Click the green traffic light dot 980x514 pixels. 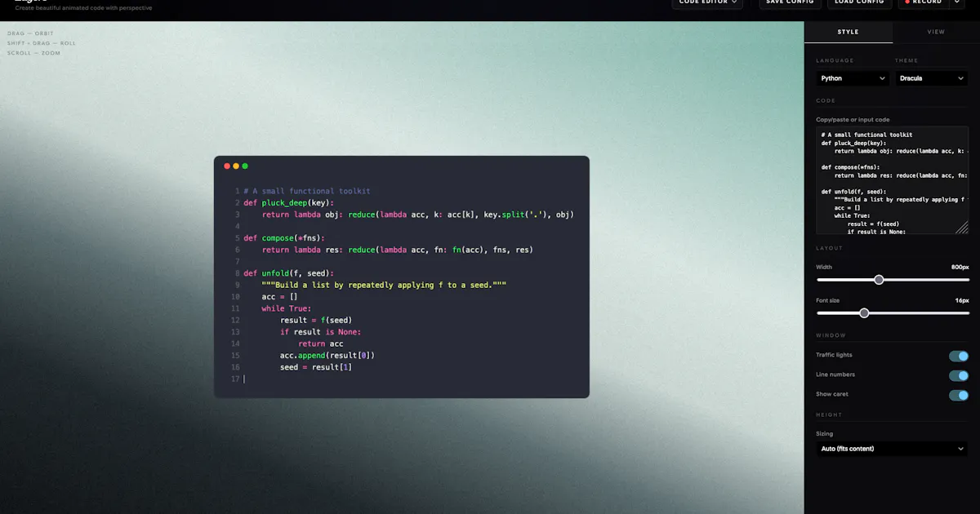click(x=245, y=166)
